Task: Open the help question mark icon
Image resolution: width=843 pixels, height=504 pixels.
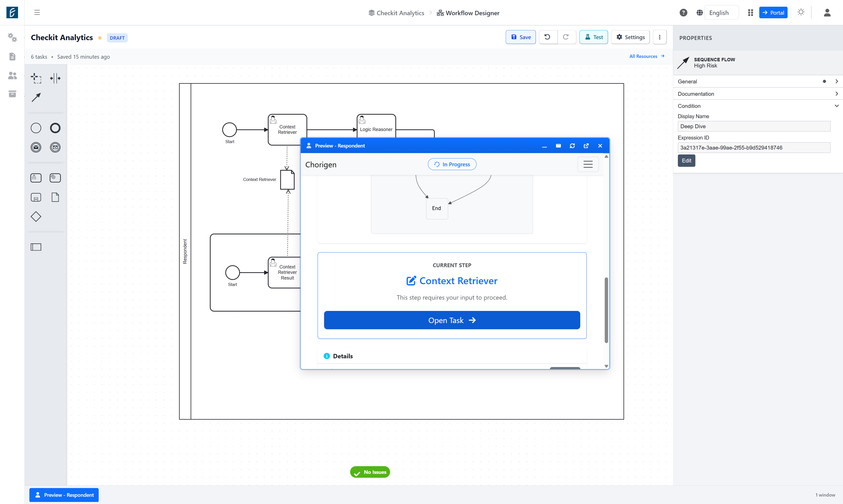Action: [x=683, y=13]
